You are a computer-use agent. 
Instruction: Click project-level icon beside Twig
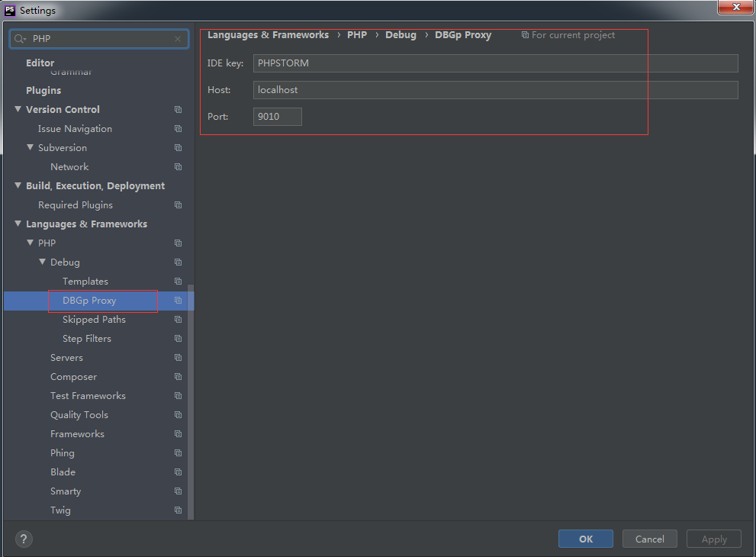(178, 510)
